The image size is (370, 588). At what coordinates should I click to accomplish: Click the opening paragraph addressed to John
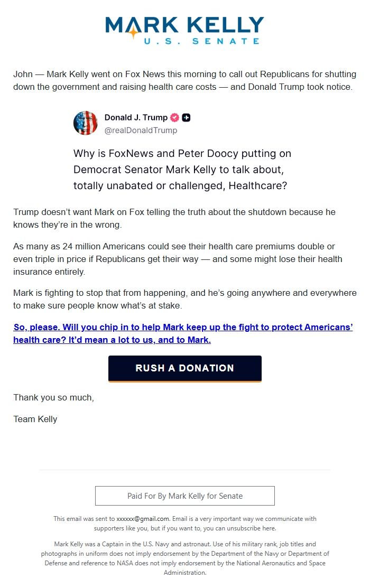(x=183, y=81)
